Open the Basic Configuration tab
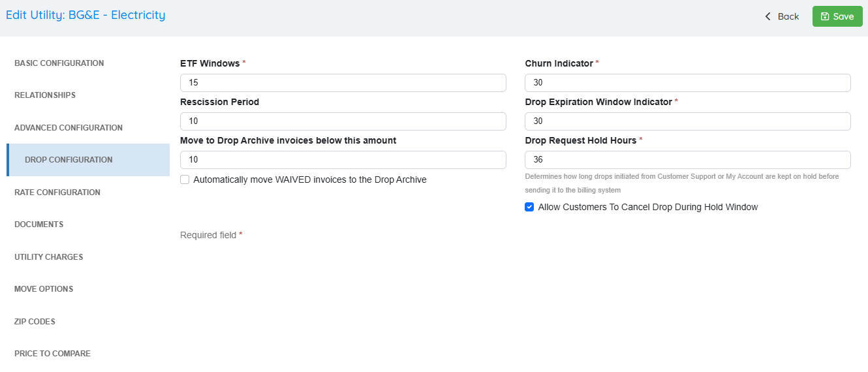 59,63
